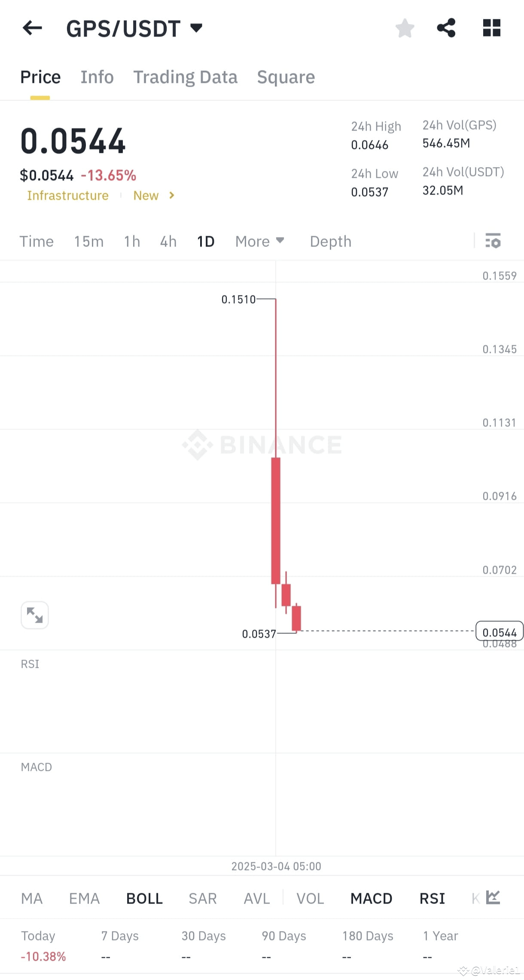Image resolution: width=524 pixels, height=980 pixels.
Task: Toggle the BOLL indicator
Action: (144, 898)
